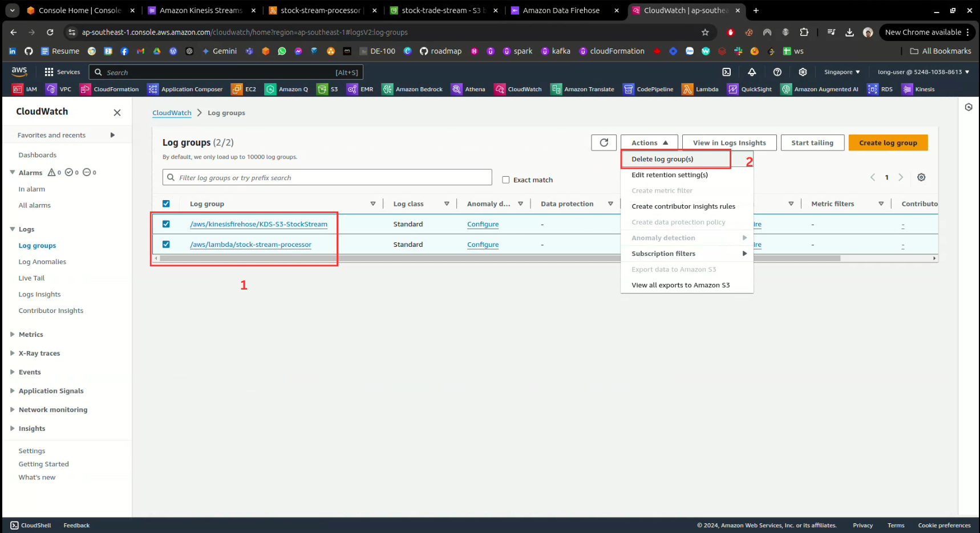Click the AWS Services grid menu
980x533 pixels.
tap(62, 72)
